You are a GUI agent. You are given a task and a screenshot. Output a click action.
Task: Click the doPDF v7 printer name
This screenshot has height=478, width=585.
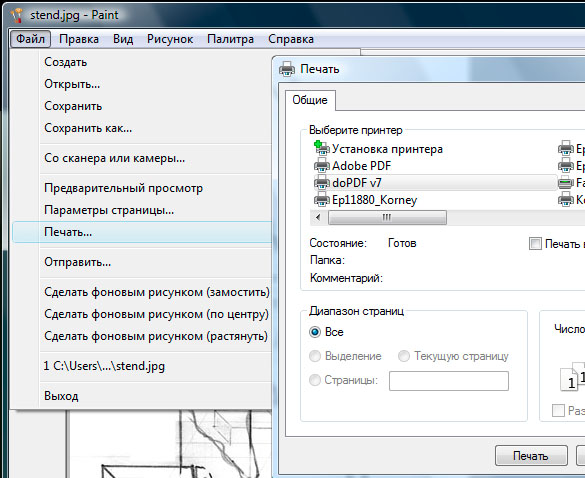tap(357, 182)
